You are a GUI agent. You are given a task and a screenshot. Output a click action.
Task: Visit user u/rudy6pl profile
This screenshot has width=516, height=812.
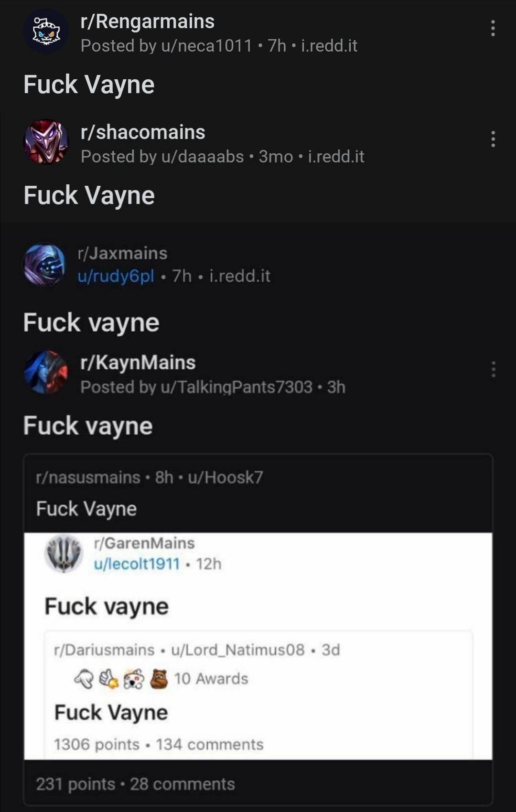116,276
